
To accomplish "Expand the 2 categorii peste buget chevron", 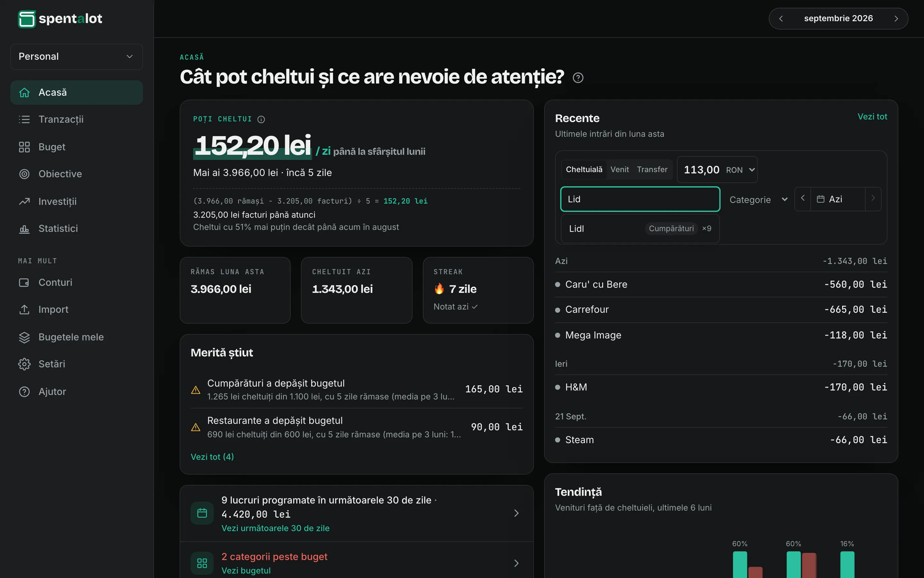I will tap(516, 563).
